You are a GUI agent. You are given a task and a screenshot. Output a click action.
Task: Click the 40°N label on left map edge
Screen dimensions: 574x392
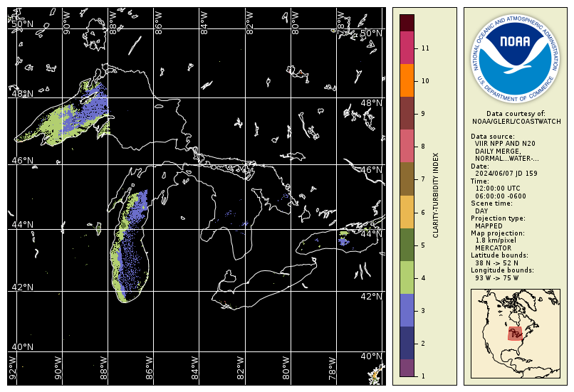(x=22, y=346)
